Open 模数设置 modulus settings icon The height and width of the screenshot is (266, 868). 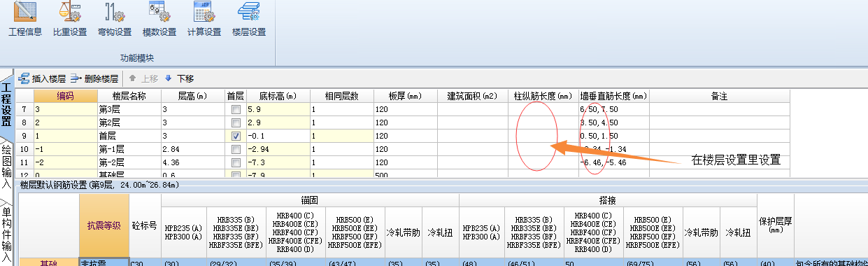pos(159,20)
